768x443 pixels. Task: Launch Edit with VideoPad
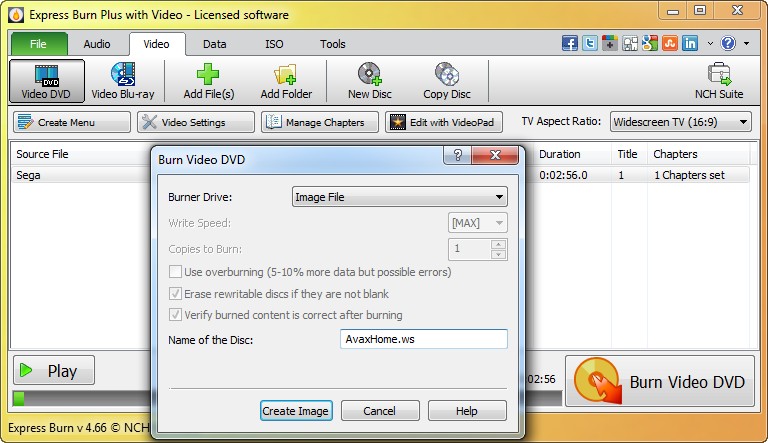click(444, 122)
